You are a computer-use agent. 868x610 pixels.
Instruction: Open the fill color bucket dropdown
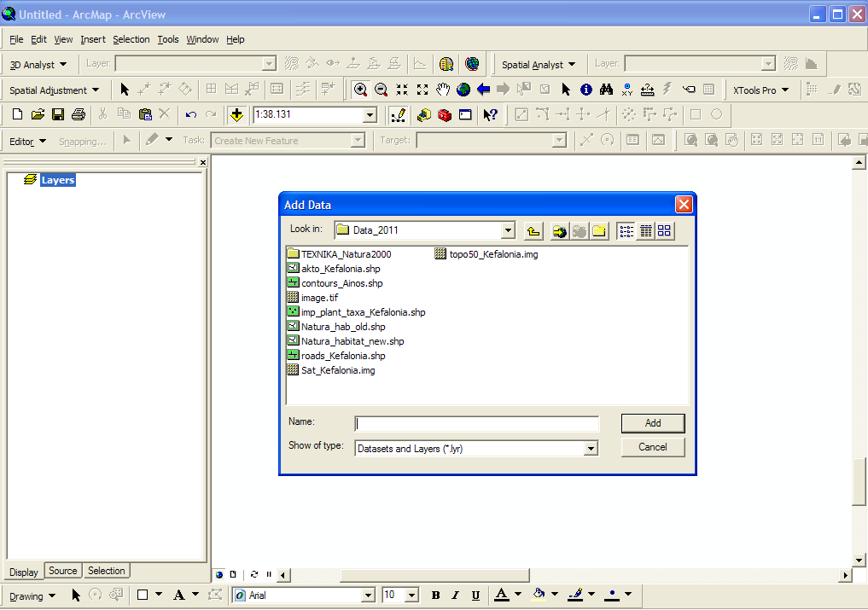click(555, 595)
